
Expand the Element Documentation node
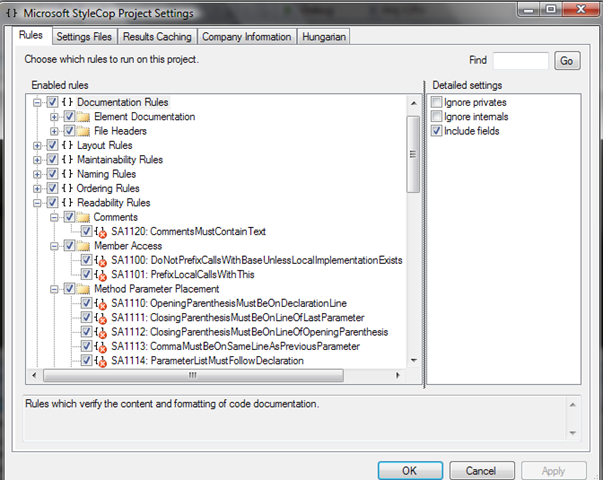[x=54, y=117]
